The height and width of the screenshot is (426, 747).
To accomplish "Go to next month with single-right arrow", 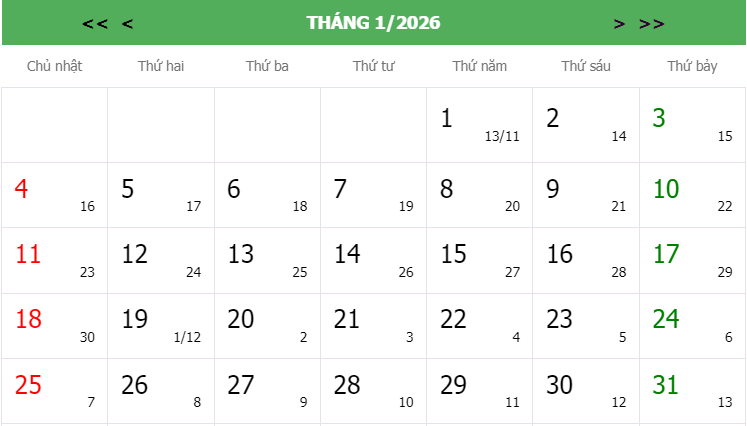I will (619, 23).
